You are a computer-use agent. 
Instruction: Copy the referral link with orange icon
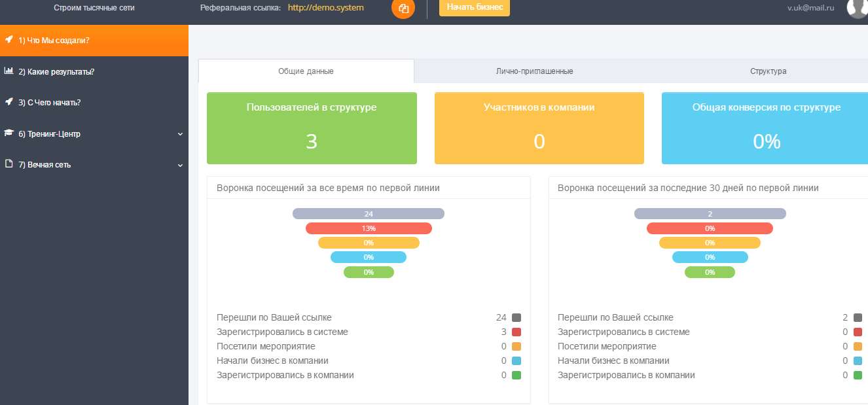[403, 8]
